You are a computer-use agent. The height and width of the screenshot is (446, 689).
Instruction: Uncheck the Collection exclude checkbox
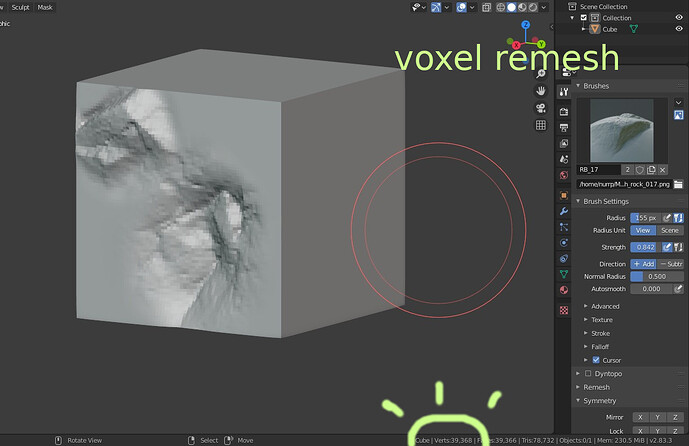point(584,18)
